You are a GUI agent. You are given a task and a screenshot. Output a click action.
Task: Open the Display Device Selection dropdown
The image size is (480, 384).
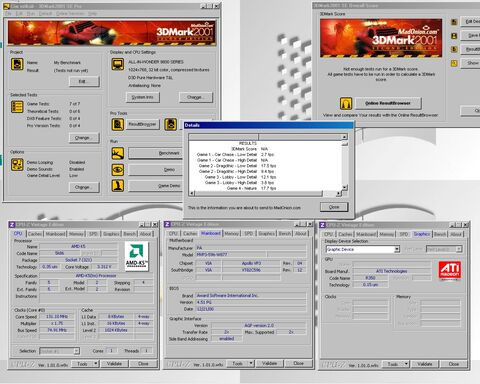(397, 249)
